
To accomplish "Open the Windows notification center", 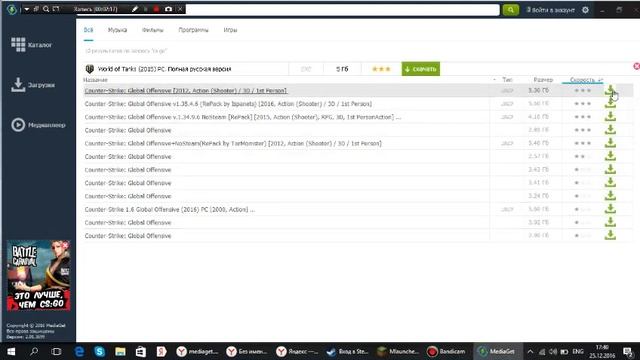I will pos(628,351).
